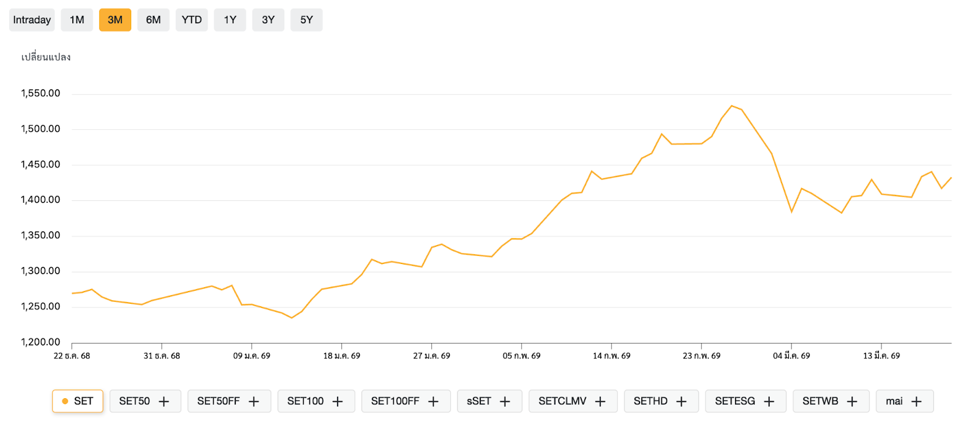The height and width of the screenshot is (422, 980).
Task: Add SETCLMV with its plus icon
Action: (x=600, y=402)
